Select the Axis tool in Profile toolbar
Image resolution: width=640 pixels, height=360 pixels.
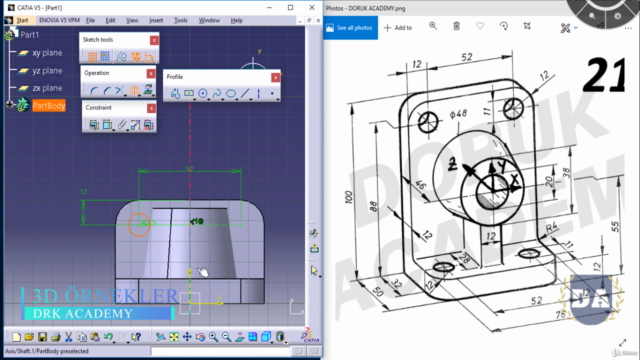point(258,93)
